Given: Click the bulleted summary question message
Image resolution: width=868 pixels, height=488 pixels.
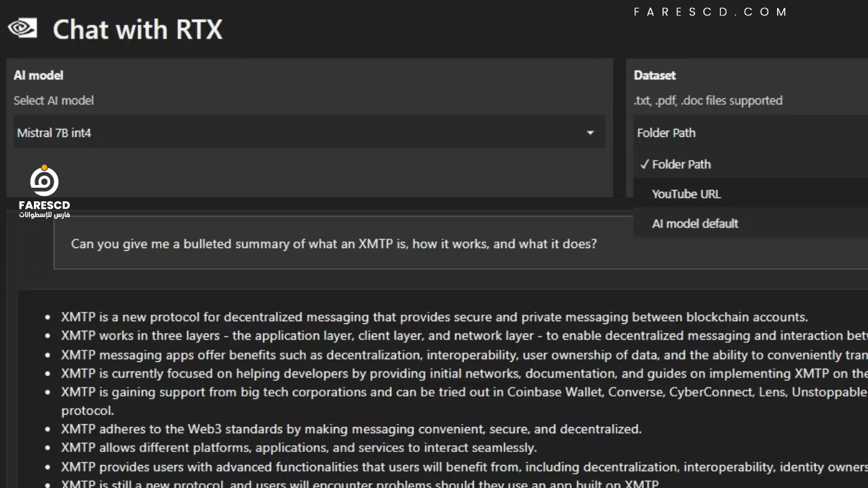Looking at the screenshot, I should click(x=334, y=243).
